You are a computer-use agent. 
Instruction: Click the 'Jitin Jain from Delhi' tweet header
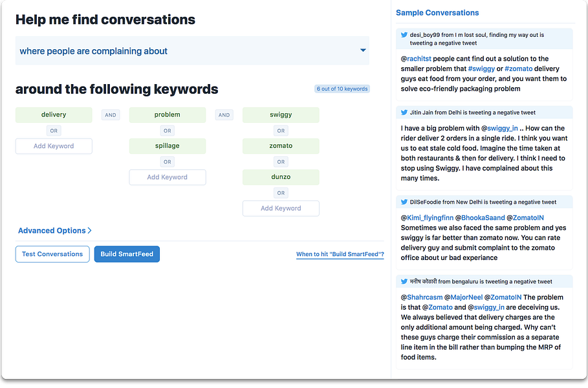pos(472,113)
